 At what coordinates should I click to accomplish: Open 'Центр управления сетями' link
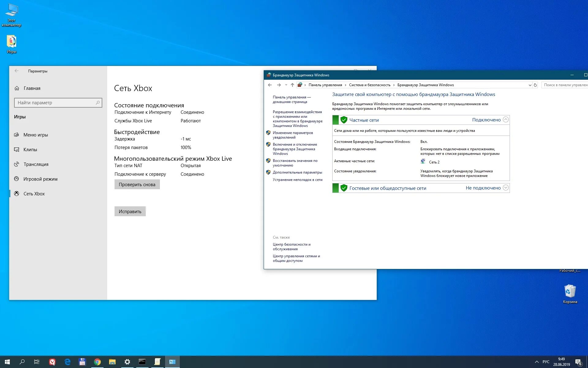click(296, 258)
